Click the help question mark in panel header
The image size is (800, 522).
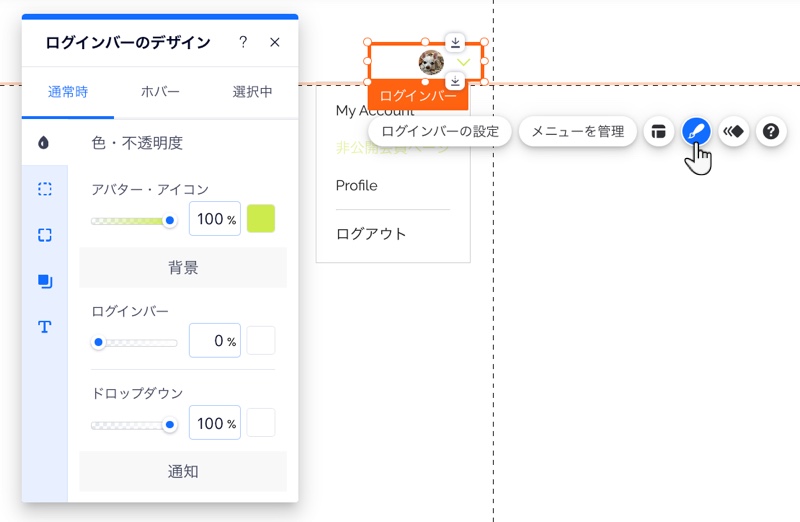pos(243,42)
